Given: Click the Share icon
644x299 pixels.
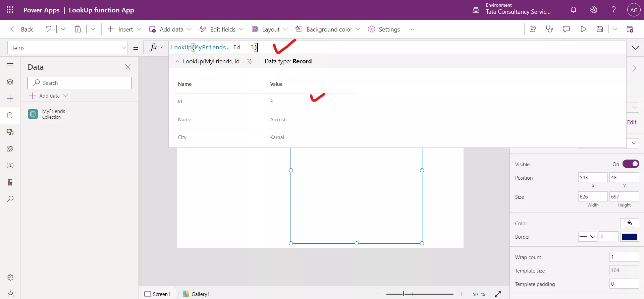Looking at the screenshot, I should tap(533, 29).
